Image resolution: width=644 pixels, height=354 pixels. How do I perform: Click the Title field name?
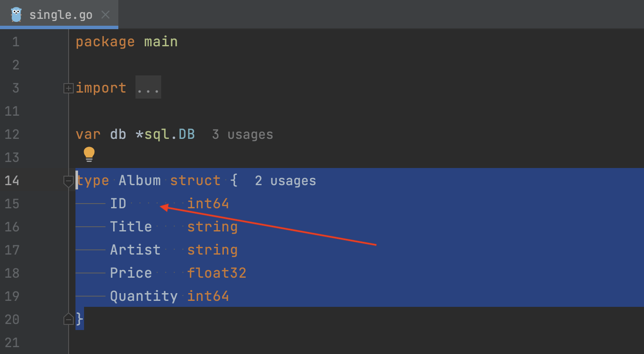(x=131, y=227)
